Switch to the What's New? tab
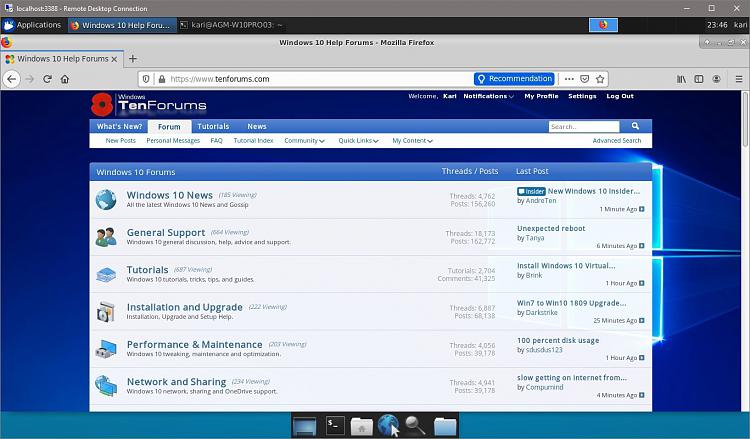The height and width of the screenshot is (439, 750). click(x=119, y=126)
